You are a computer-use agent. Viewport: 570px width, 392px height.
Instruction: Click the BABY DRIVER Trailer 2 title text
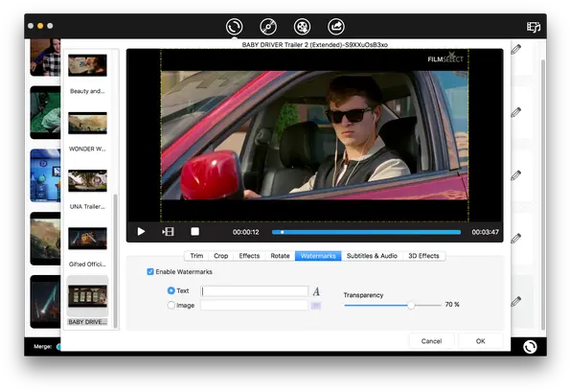coord(315,45)
